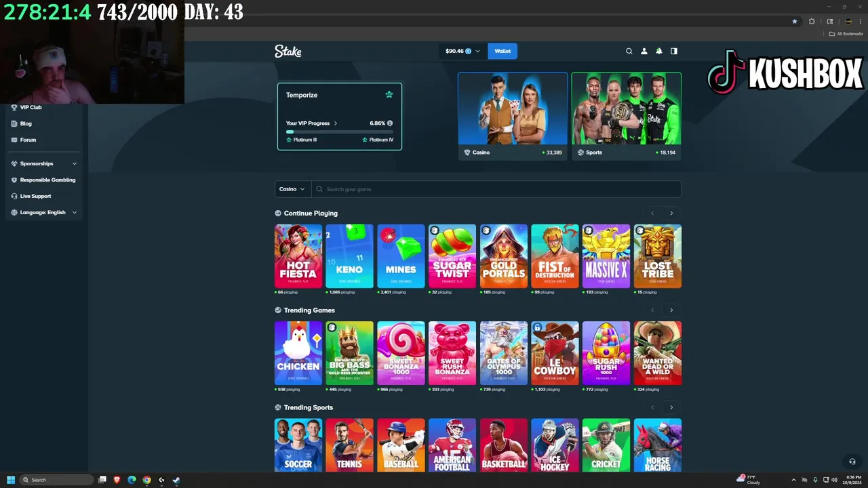
Task: Open the user profile icon
Action: [644, 51]
